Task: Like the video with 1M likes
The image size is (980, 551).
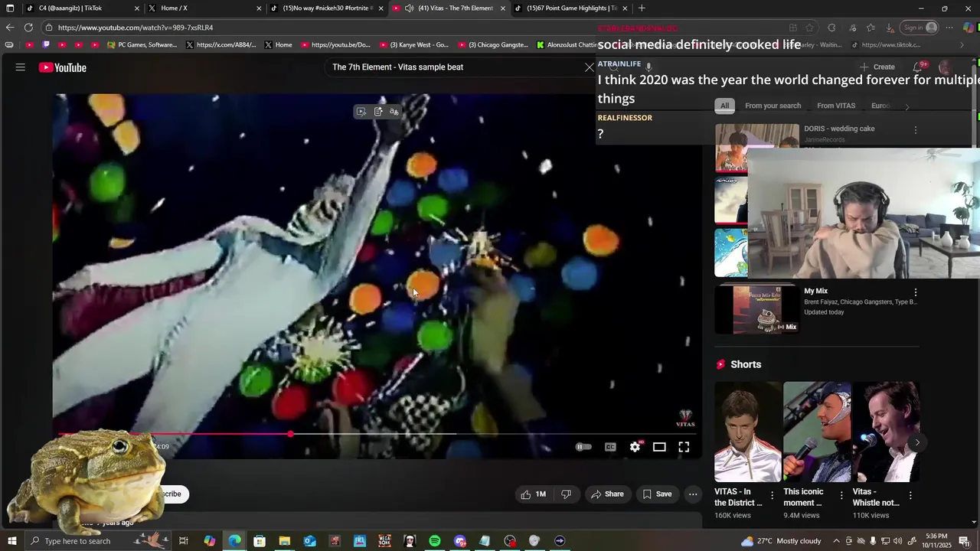Action: [x=533, y=494]
